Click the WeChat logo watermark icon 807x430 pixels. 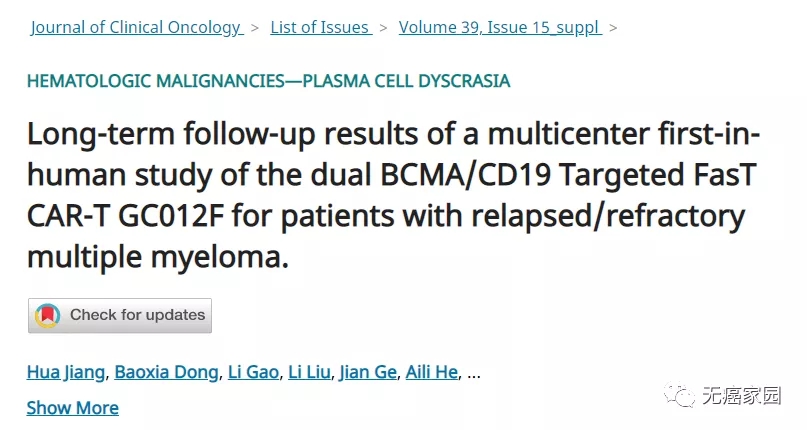point(683,395)
